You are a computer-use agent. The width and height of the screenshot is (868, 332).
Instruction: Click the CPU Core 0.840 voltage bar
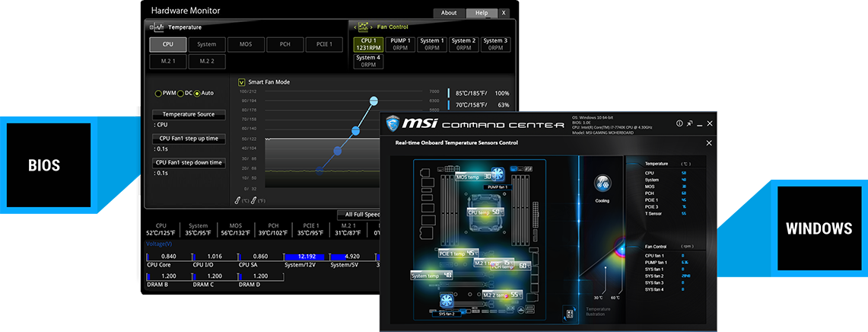(x=168, y=257)
